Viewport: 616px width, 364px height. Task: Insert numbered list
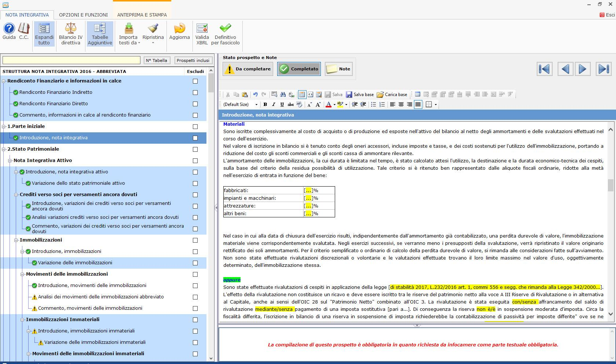click(382, 104)
